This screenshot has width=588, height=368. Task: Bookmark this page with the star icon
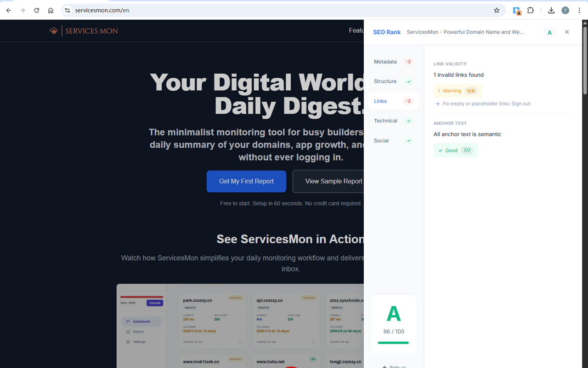(497, 10)
